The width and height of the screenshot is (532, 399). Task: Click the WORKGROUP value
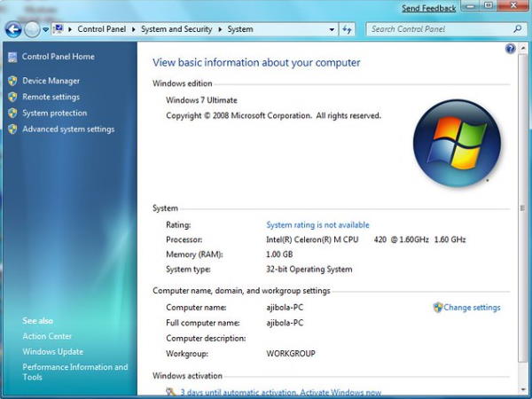pyautogui.click(x=291, y=354)
